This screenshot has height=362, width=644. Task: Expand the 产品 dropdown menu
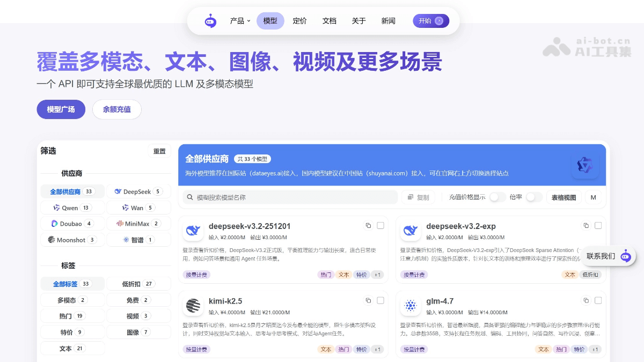click(x=240, y=21)
